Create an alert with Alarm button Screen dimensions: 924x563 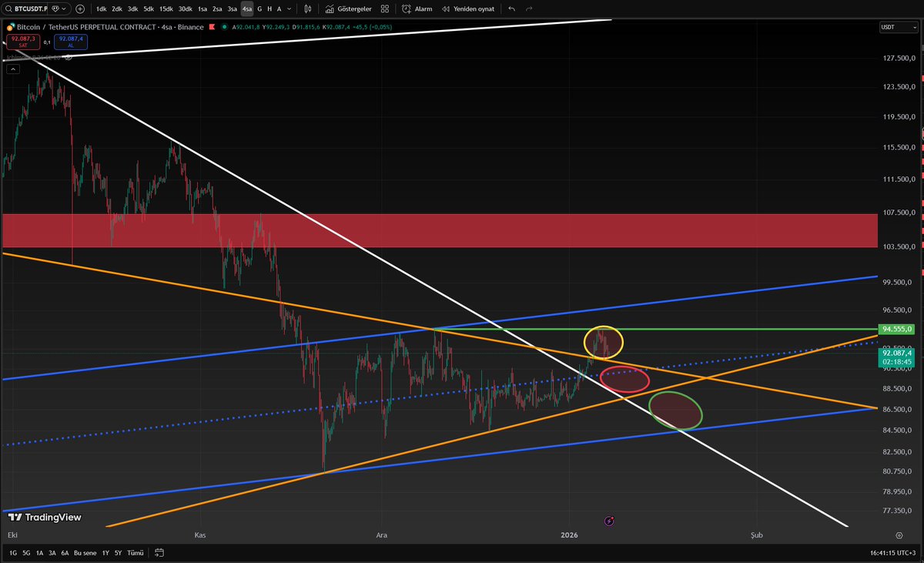pos(416,9)
